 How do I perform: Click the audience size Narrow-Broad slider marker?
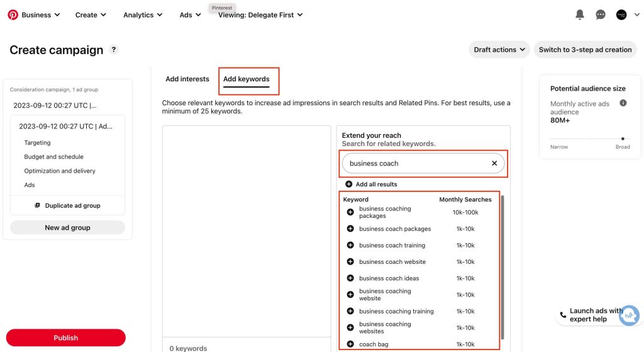pyautogui.click(x=623, y=139)
